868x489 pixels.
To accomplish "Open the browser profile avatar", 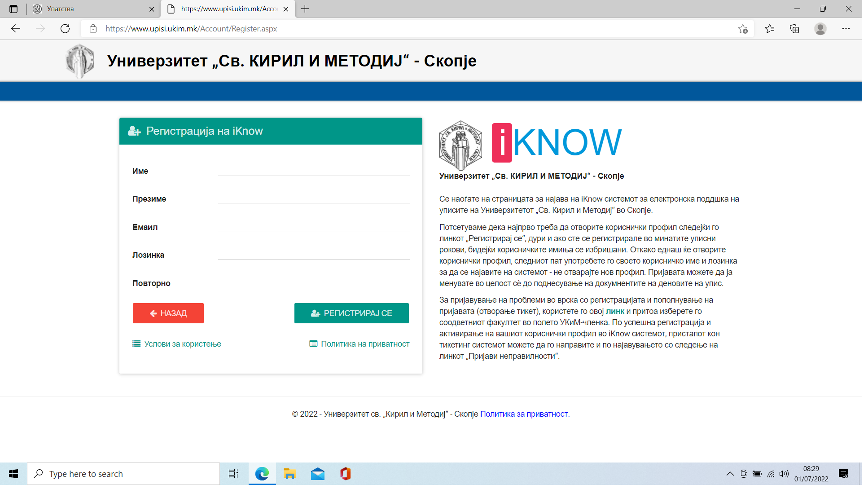I will point(820,29).
